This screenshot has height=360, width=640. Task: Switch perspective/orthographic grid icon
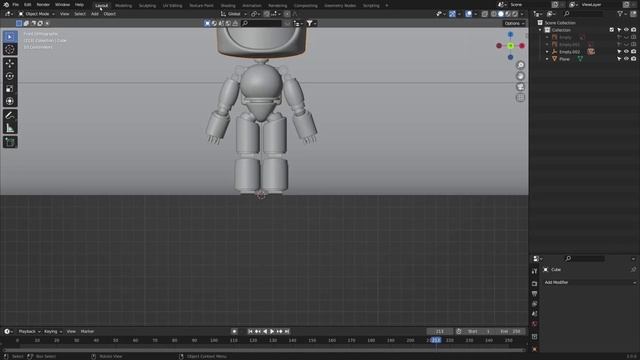click(x=520, y=98)
